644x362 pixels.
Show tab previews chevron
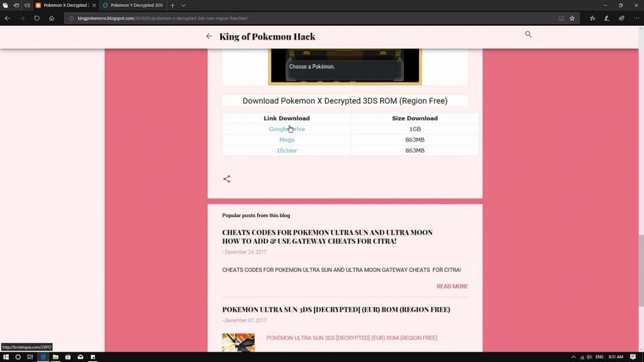point(183,5)
